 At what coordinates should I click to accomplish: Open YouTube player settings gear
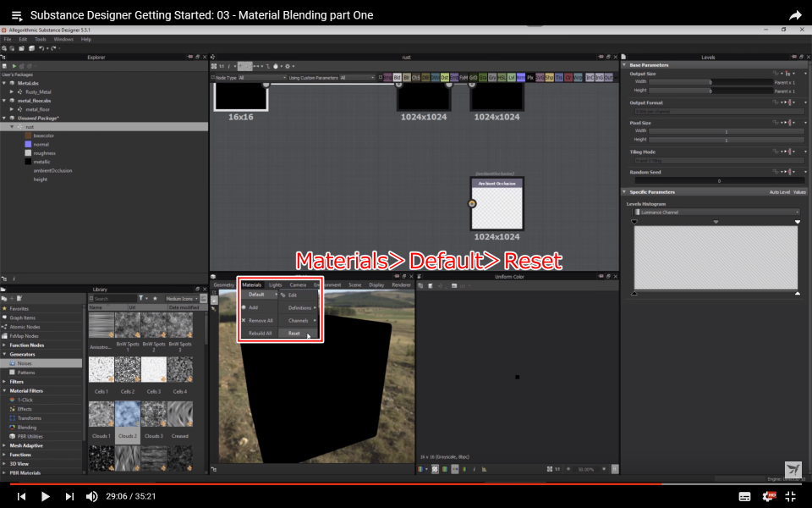click(769, 497)
